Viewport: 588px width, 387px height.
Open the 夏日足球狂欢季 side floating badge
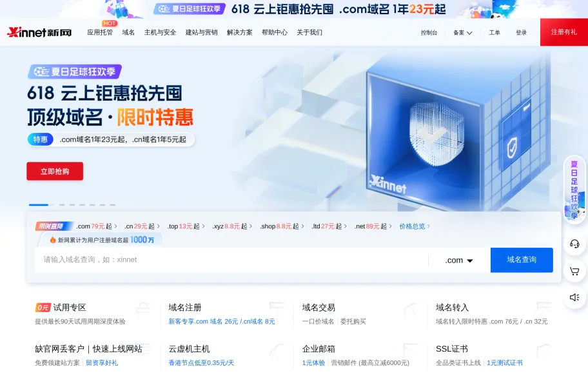(574, 190)
